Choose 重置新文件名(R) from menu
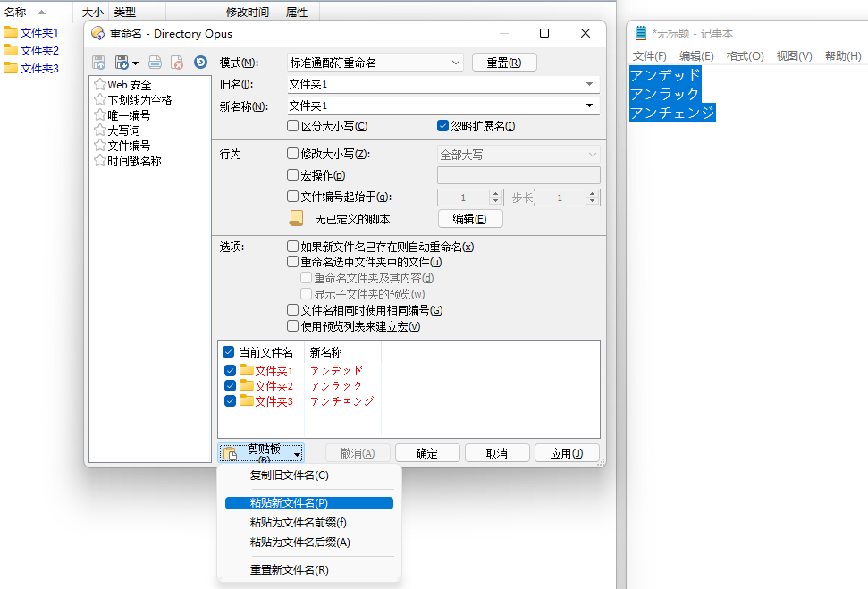 (x=309, y=569)
